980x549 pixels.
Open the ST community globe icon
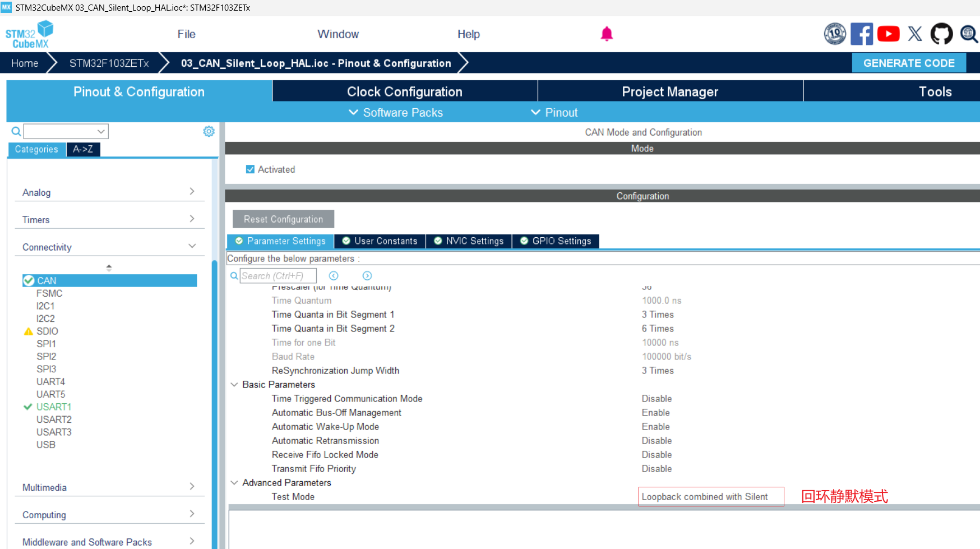click(x=969, y=34)
